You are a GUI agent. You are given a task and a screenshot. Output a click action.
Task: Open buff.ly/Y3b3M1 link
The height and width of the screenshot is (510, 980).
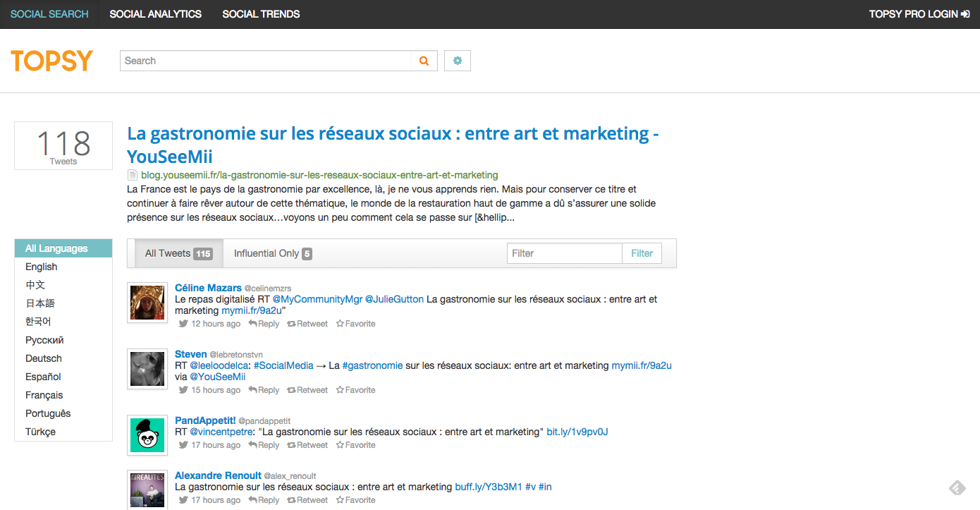489,487
